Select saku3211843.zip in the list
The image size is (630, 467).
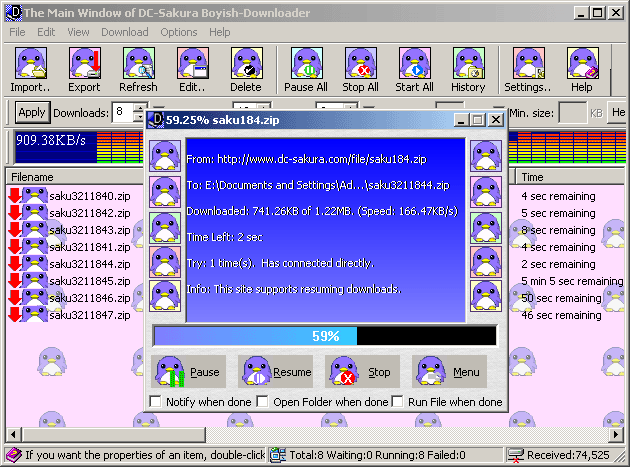pos(90,230)
